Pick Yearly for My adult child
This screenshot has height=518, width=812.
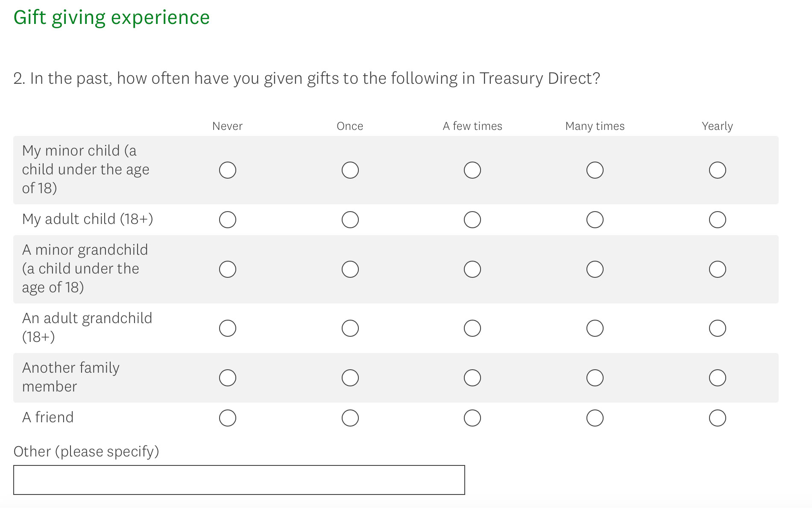717,220
